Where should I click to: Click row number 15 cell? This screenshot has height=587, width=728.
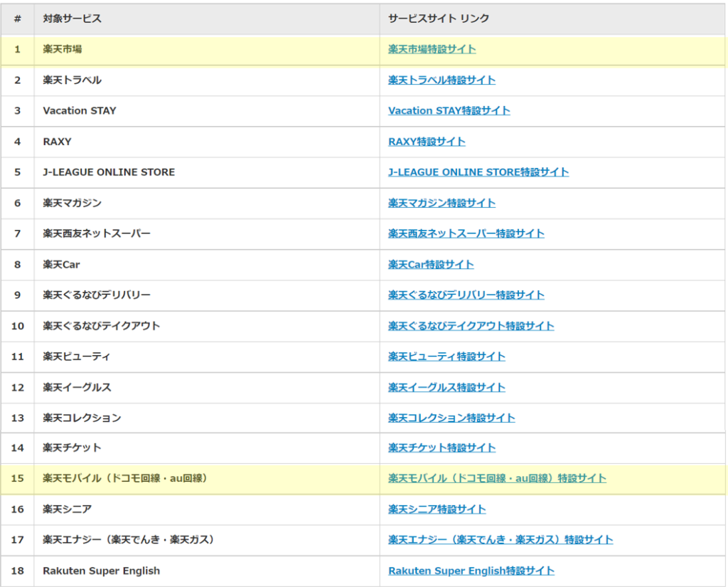(x=18, y=479)
